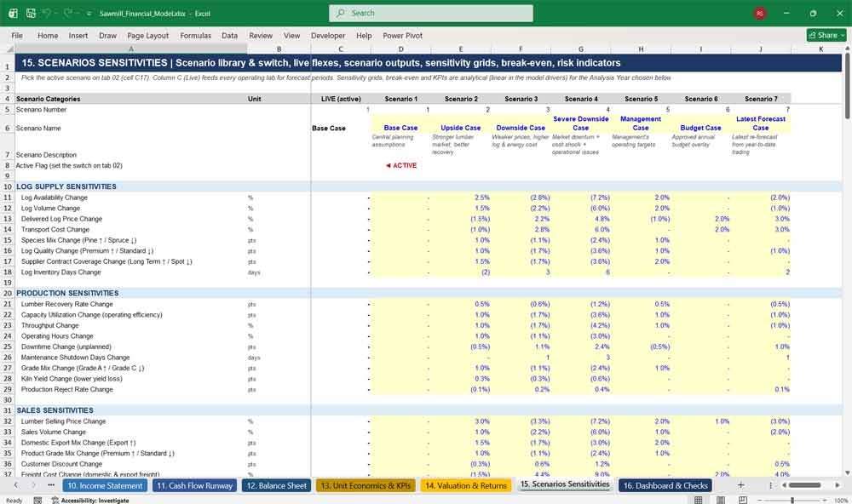Click the Share button
Viewport: 852px width, 504px height.
[826, 35]
